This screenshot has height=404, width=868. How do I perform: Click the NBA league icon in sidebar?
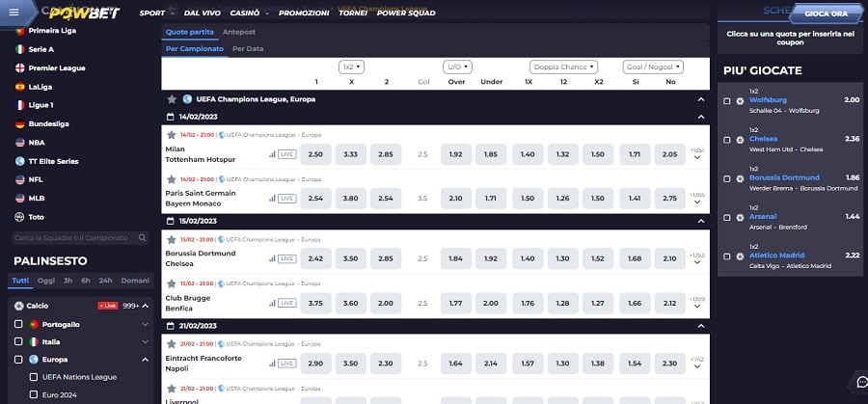[x=19, y=142]
